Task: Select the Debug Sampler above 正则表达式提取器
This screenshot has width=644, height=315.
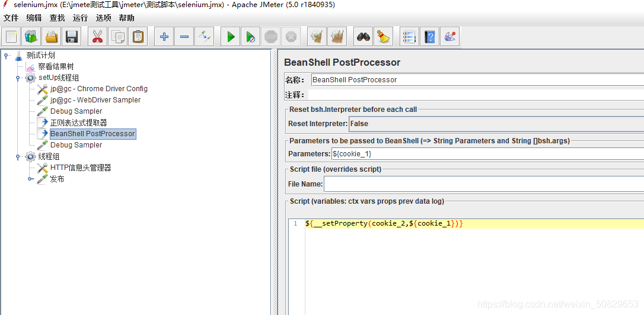Action: tap(76, 111)
